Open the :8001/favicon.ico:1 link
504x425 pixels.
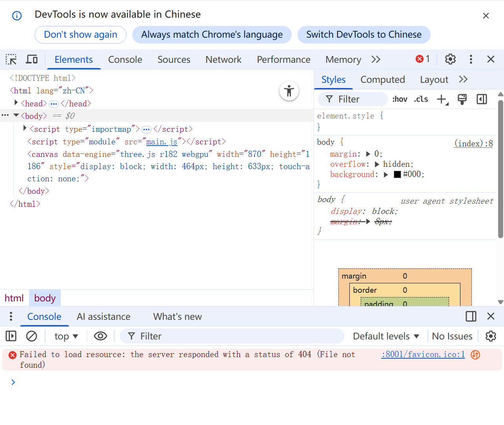[x=423, y=355]
